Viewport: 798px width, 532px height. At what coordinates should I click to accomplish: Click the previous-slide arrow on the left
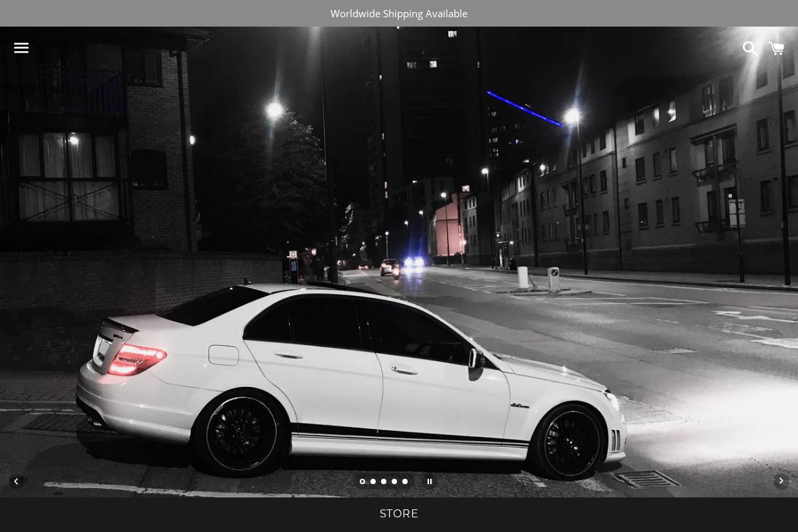pos(16,481)
